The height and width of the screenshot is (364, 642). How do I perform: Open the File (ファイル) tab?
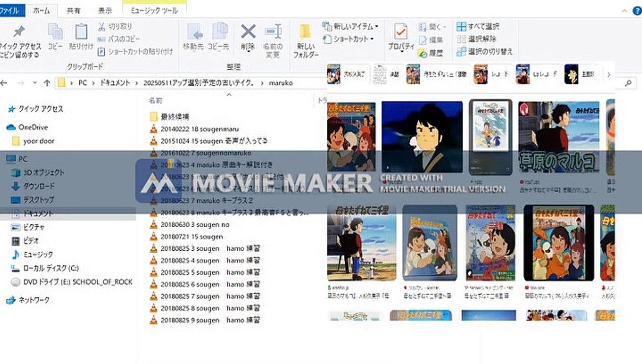coord(9,10)
